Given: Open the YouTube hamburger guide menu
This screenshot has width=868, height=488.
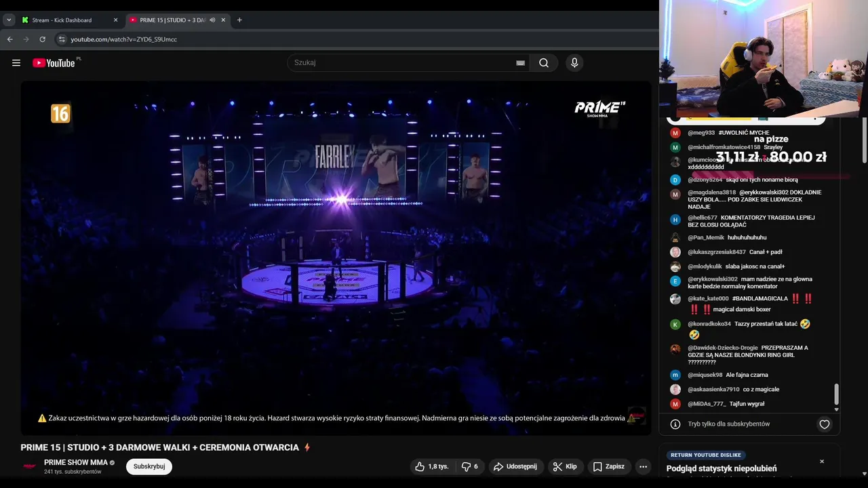Looking at the screenshot, I should (16, 63).
